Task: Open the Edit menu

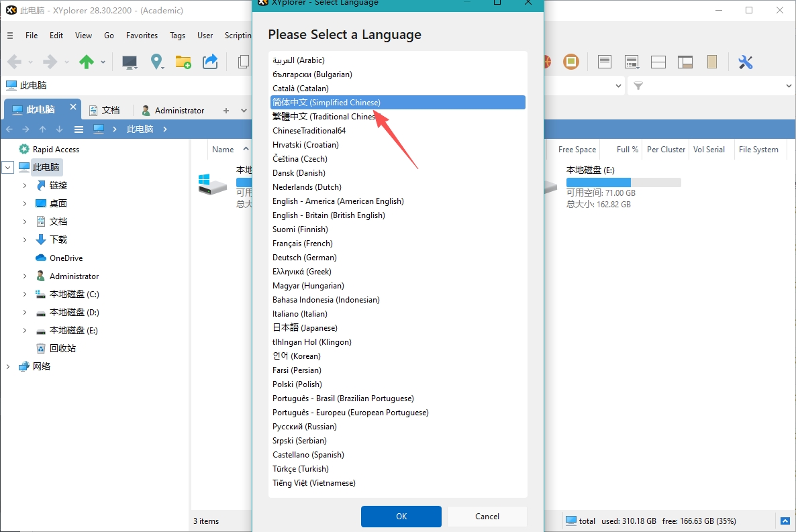Action: pos(56,35)
